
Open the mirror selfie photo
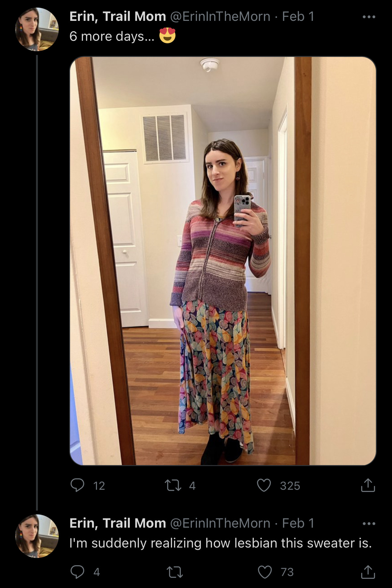223,261
